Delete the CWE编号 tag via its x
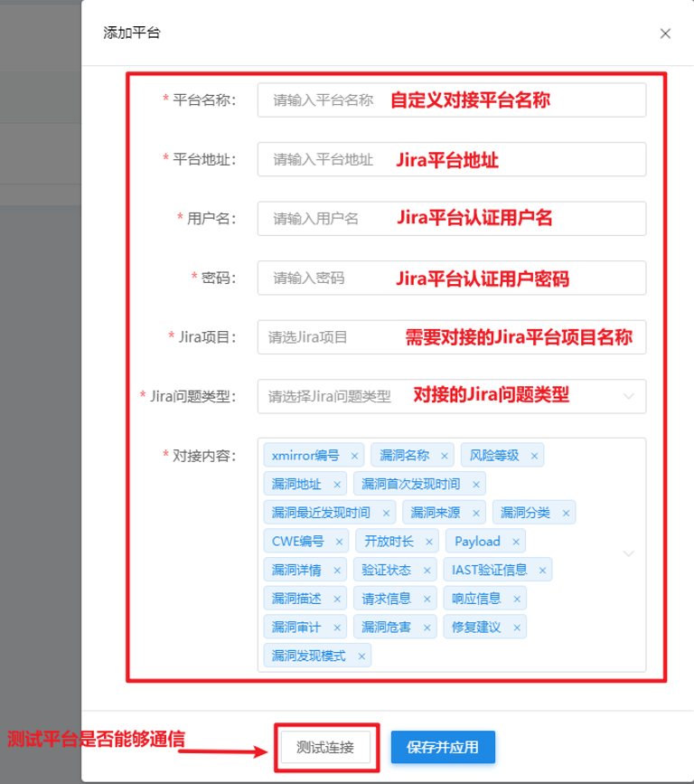This screenshot has height=784, width=694. coord(339,542)
